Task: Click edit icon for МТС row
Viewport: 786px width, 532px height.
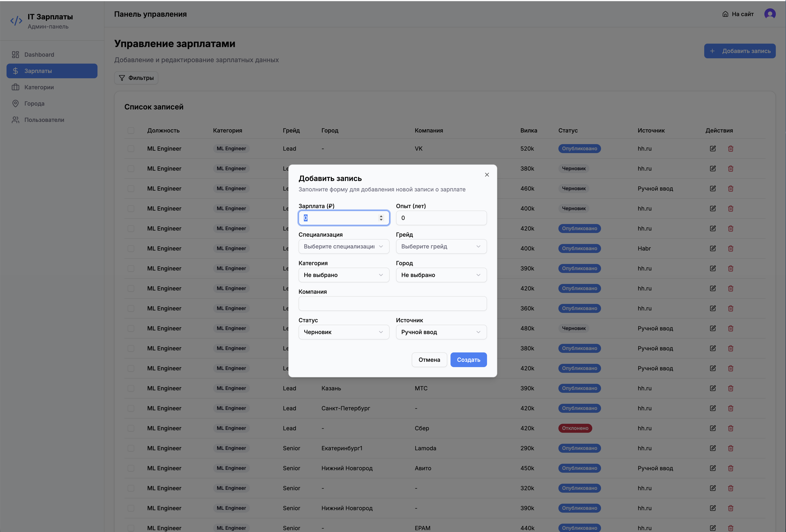Action: click(x=713, y=388)
